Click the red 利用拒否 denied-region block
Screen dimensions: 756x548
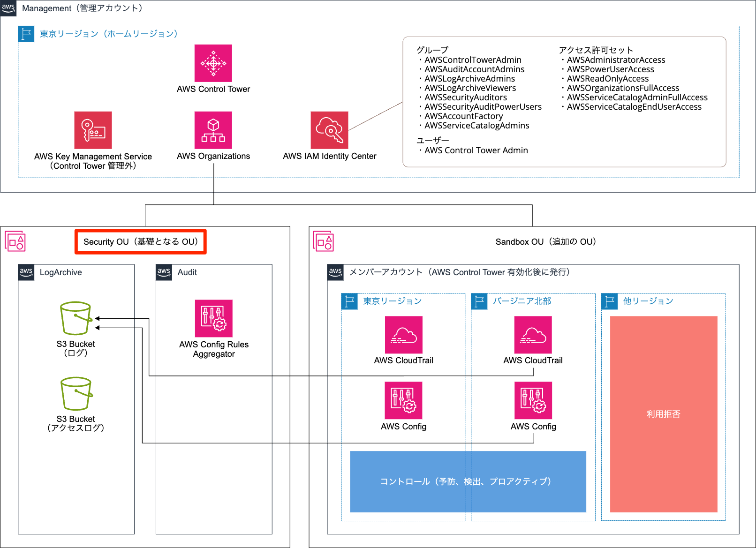pyautogui.click(x=663, y=414)
